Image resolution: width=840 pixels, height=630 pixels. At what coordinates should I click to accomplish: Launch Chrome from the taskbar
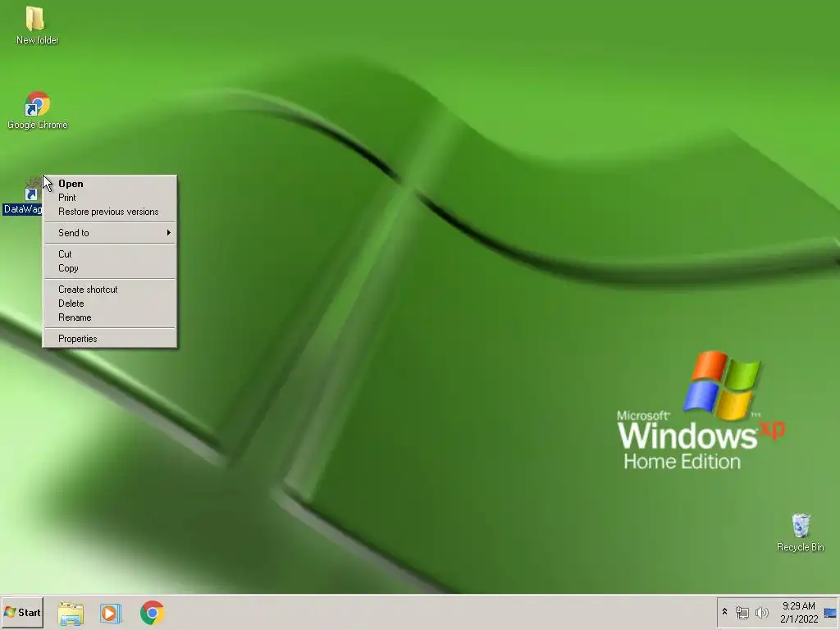tap(152, 613)
